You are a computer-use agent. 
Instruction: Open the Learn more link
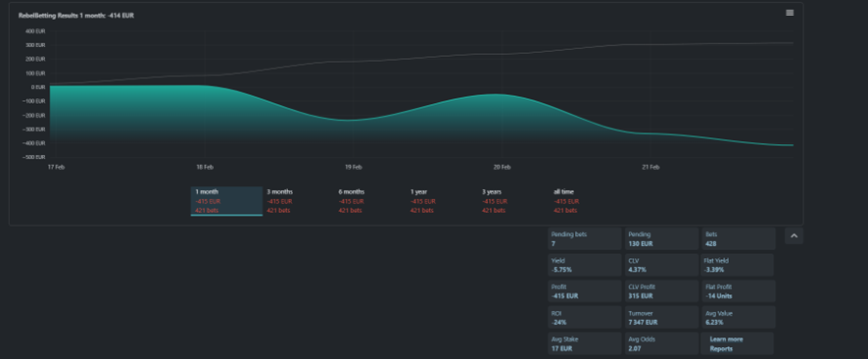point(726,339)
